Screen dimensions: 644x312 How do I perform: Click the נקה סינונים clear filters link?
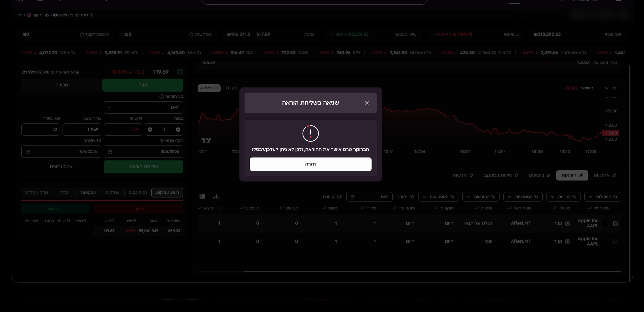tap(333, 197)
